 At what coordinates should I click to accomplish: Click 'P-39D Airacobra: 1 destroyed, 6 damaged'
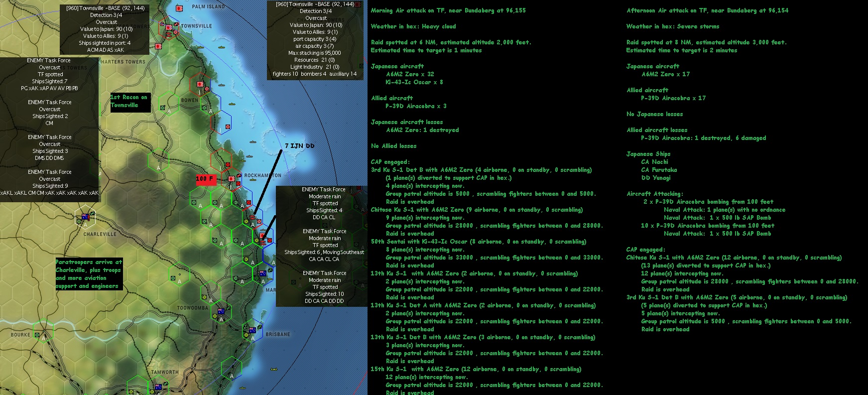(704, 138)
